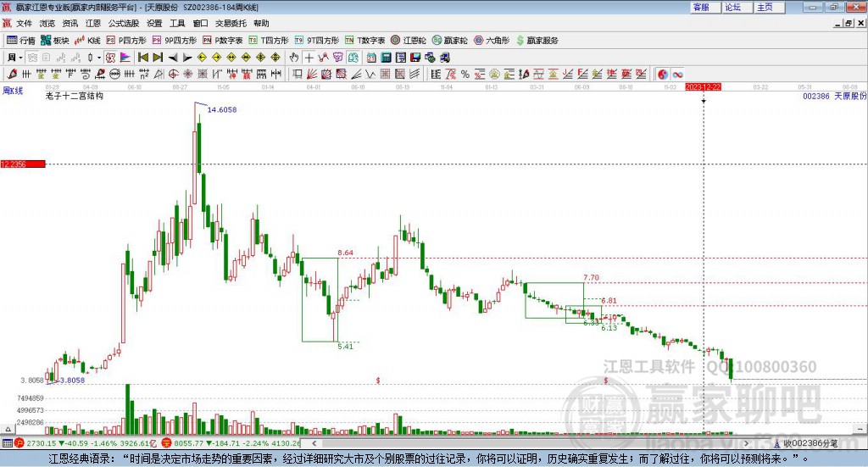Click the red 12.2356 price label

pyautogui.click(x=23, y=164)
